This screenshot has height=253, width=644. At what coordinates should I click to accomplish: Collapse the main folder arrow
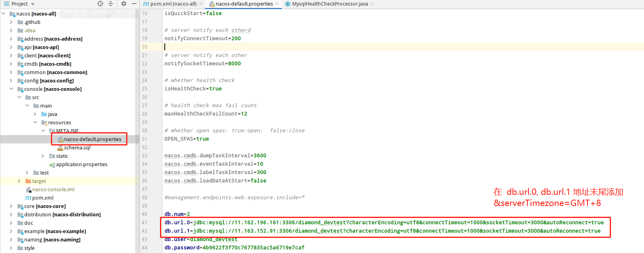pos(27,106)
